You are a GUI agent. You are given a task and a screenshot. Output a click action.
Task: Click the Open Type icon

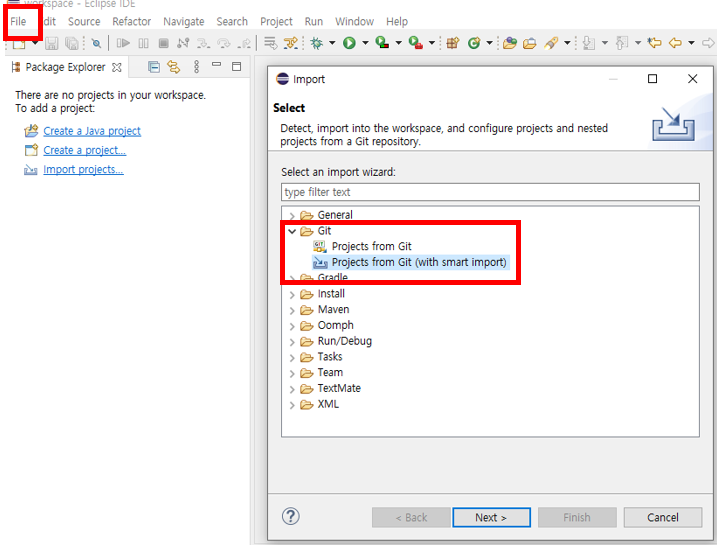509,43
